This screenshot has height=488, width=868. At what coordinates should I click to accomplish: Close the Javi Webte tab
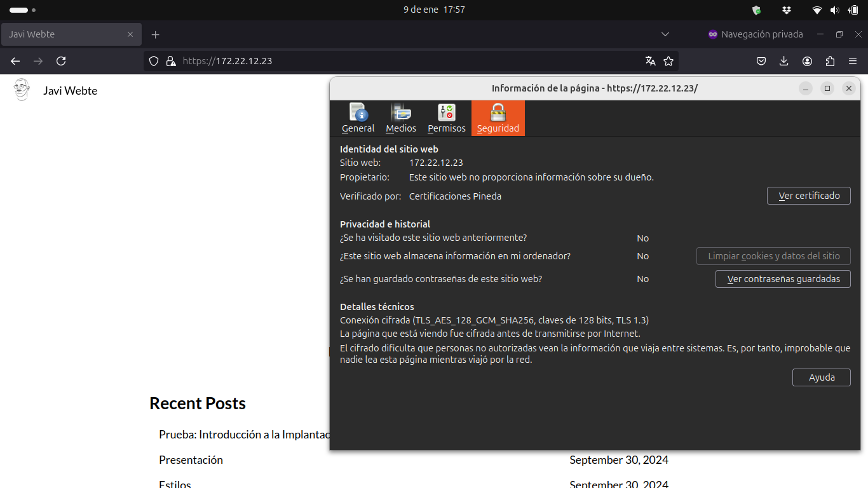click(x=130, y=34)
